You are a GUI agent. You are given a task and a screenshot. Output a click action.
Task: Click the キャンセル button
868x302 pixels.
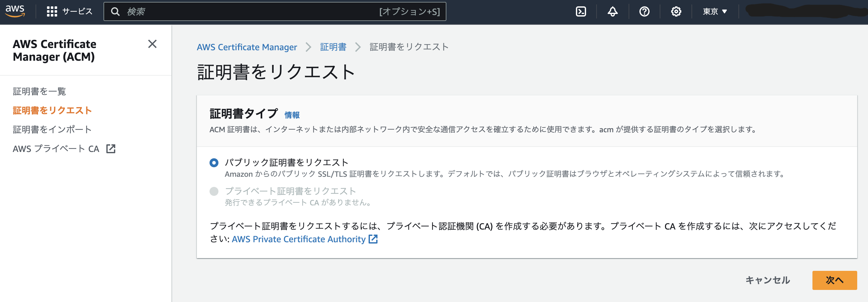click(768, 280)
